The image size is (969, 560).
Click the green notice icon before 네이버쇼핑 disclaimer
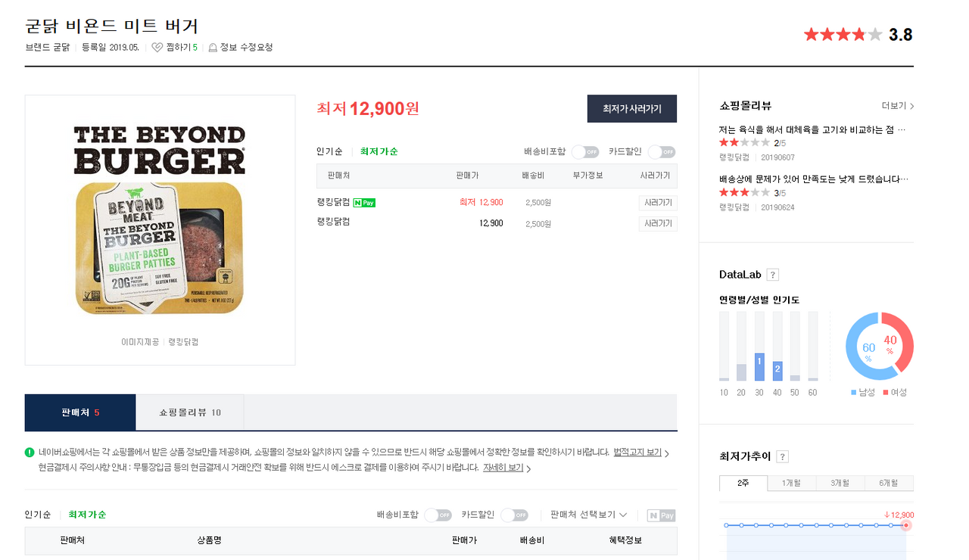coord(30,453)
